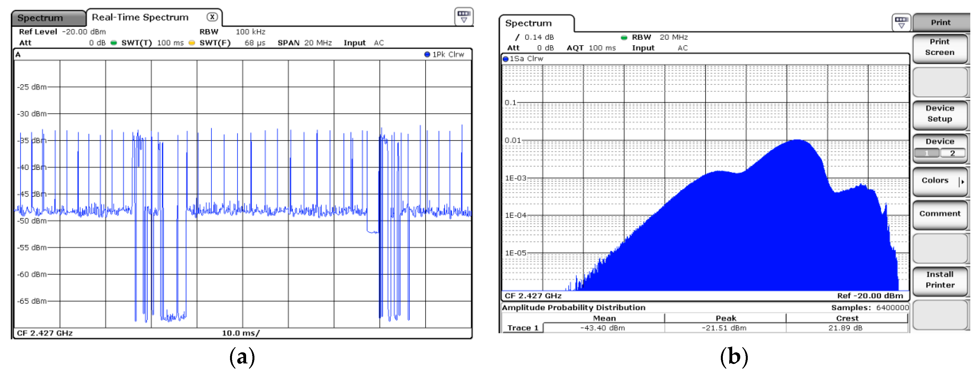Image resolution: width=980 pixels, height=372 pixels.
Task: Click the blue 1Sa Clrw trace marker
Action: pos(506,59)
